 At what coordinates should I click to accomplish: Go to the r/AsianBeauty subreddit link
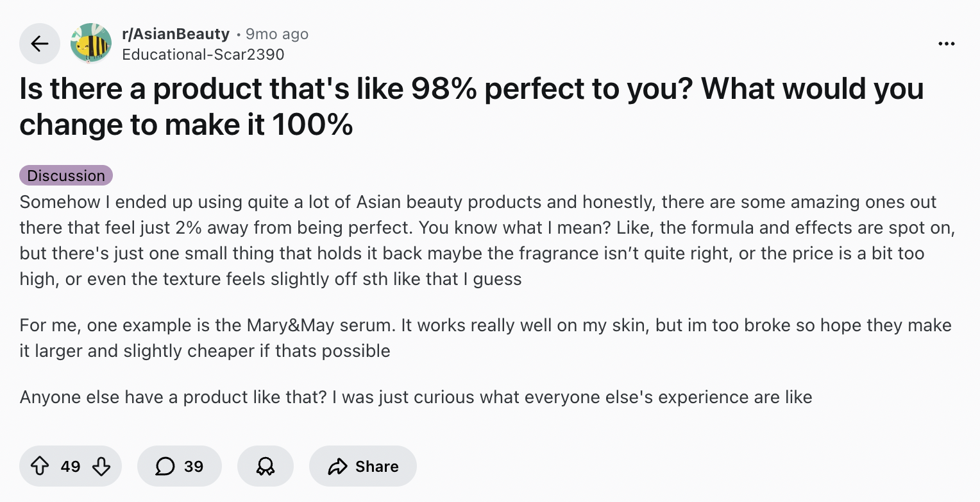click(175, 34)
